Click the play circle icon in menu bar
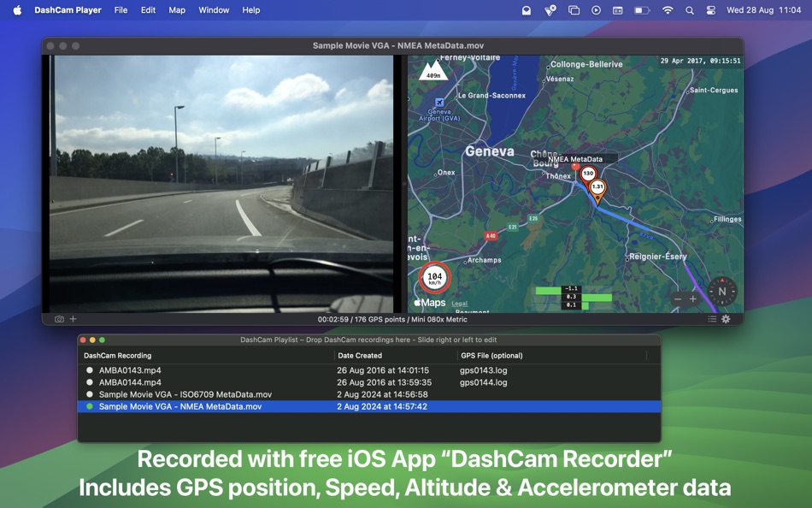812x508 pixels. [596, 10]
